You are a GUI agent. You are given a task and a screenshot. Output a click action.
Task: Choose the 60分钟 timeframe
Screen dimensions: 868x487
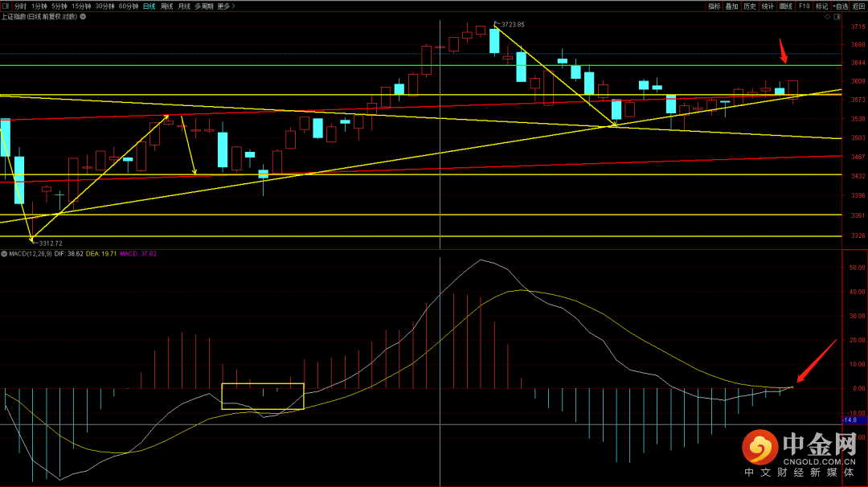[x=129, y=6]
